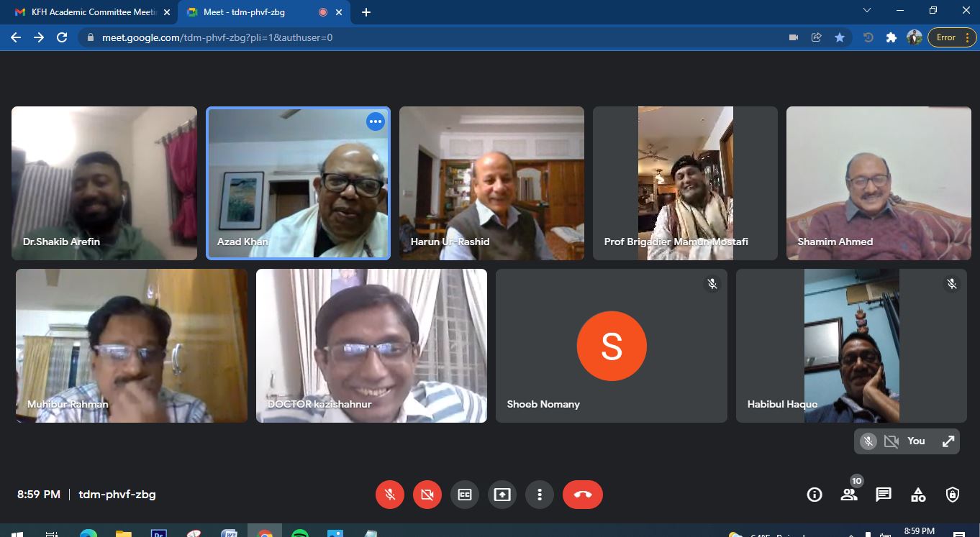Image resolution: width=980 pixels, height=537 pixels.
Task: Click the browser address bar URL
Action: coord(216,37)
